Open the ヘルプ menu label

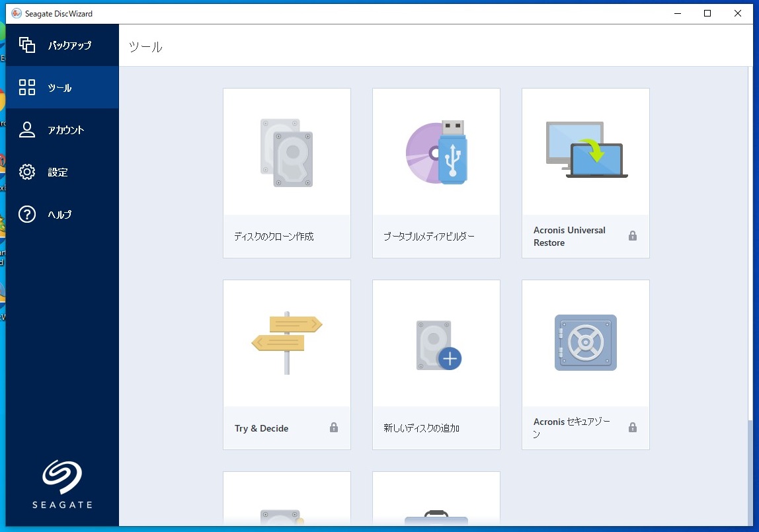[x=60, y=214]
